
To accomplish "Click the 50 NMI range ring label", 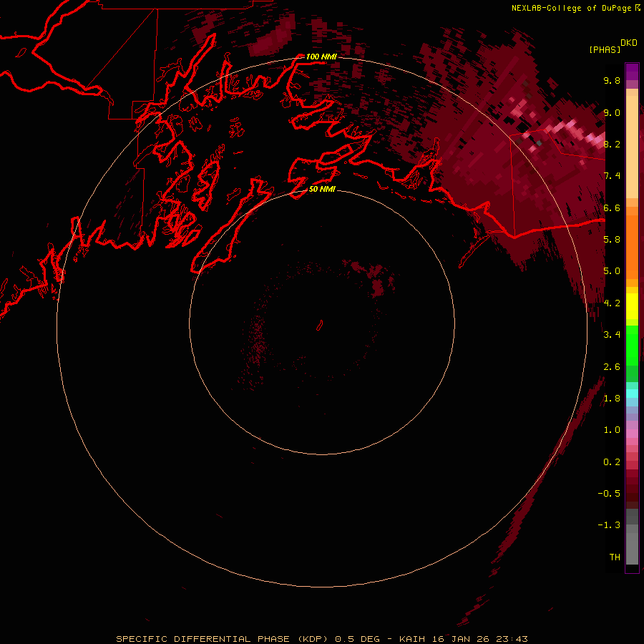I will click(322, 189).
